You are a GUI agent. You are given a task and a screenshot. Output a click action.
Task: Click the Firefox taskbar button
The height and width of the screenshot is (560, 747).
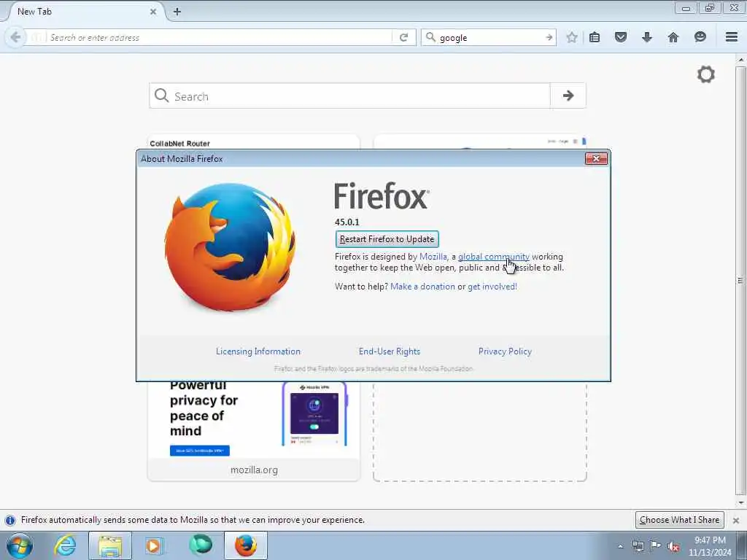[x=246, y=545]
